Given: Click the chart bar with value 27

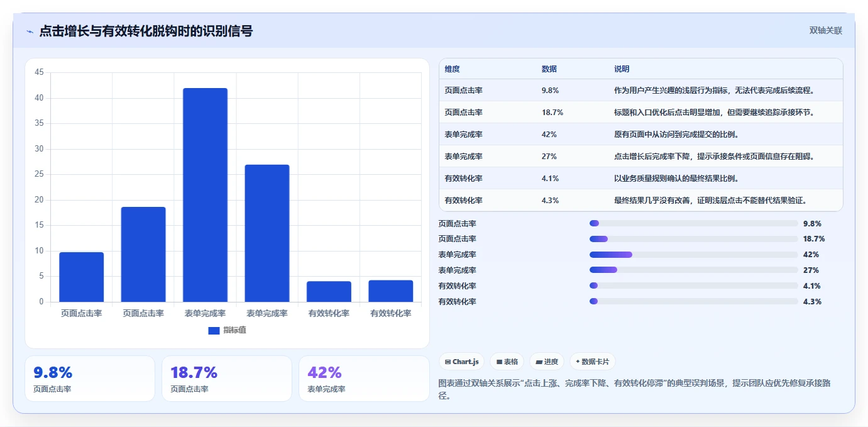Looking at the screenshot, I should 267,233.
